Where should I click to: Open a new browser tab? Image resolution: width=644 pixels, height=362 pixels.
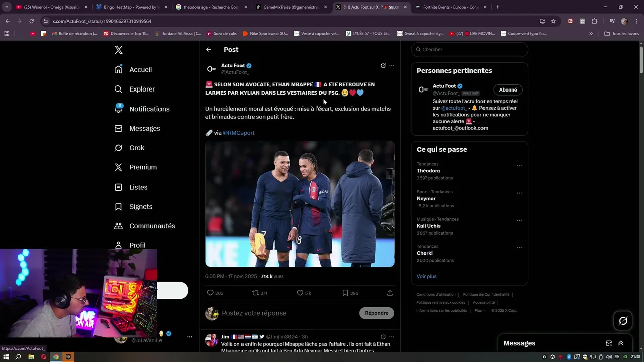click(497, 7)
